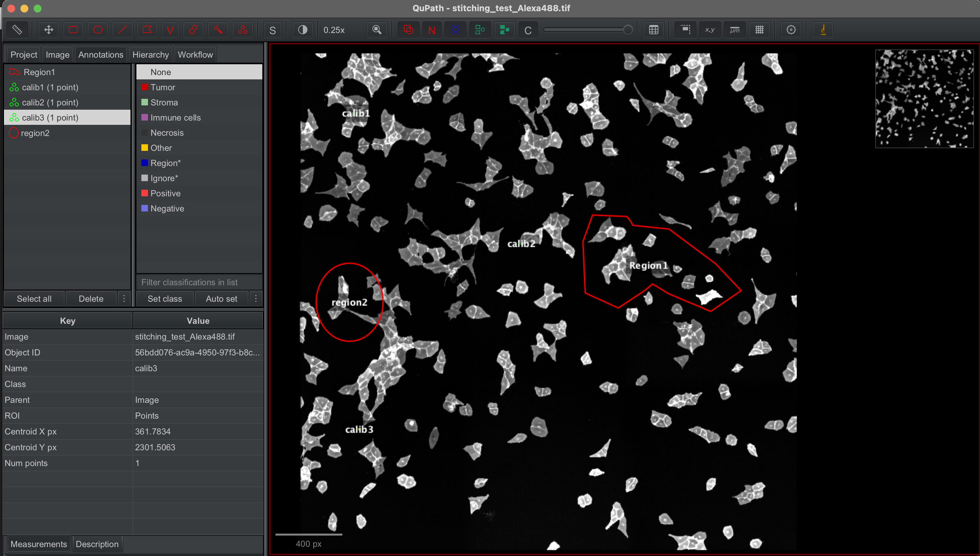This screenshot has width=980, height=556.
Task: Select the Brush tool
Action: click(193, 30)
